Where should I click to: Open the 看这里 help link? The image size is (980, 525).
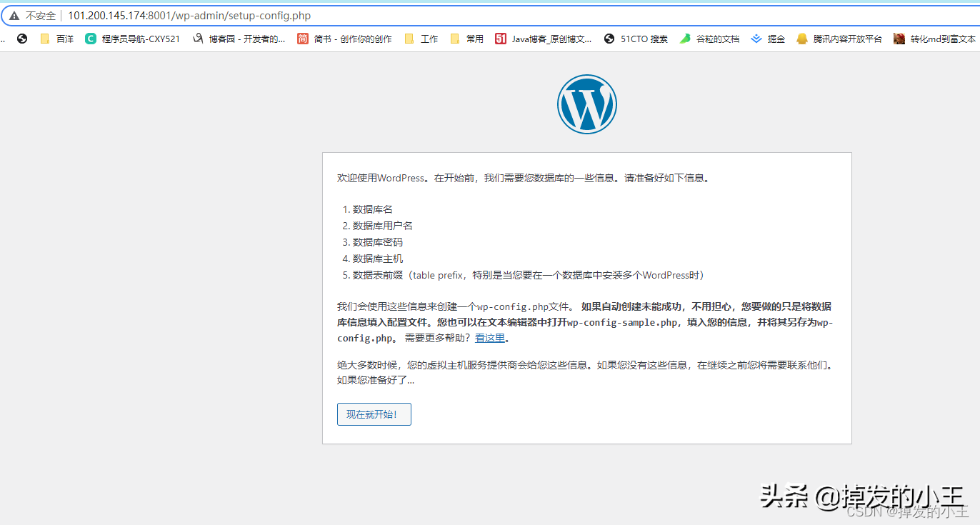(490, 338)
